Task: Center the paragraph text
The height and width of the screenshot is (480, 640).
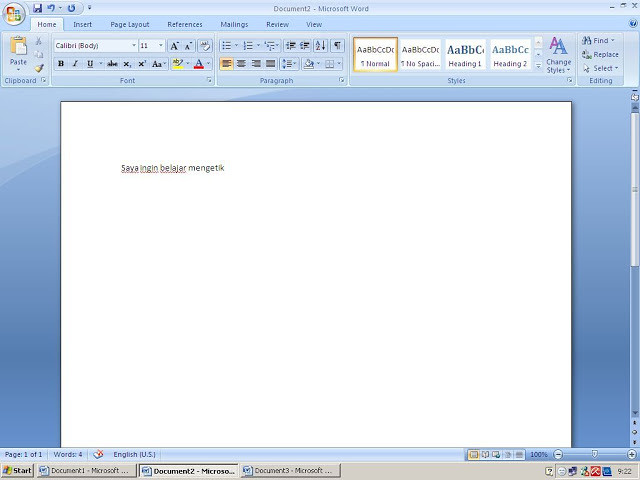Action: click(242, 64)
